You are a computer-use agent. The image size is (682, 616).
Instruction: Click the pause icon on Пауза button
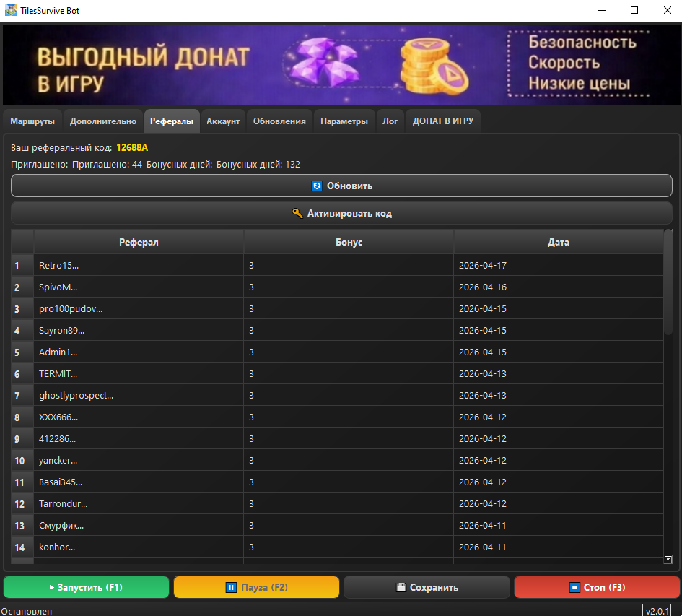click(x=231, y=587)
